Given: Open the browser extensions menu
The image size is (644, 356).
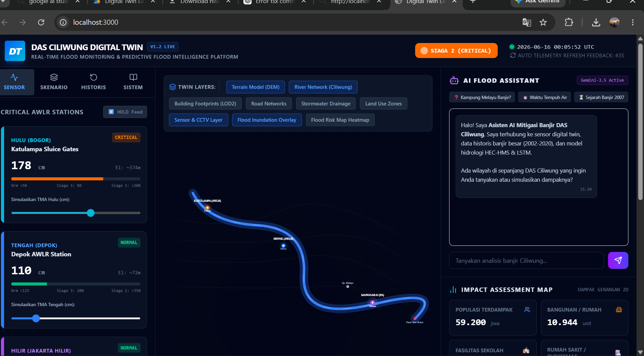Looking at the screenshot, I should tap(569, 22).
